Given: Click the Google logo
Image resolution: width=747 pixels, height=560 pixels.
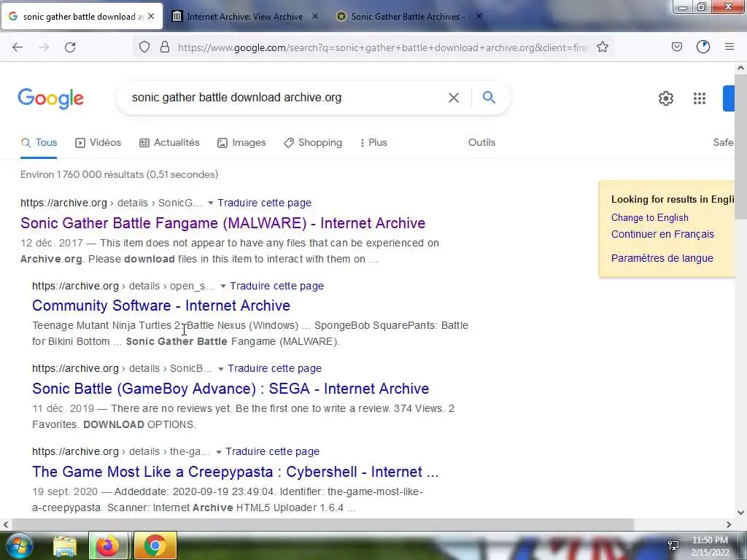Looking at the screenshot, I should tap(50, 98).
